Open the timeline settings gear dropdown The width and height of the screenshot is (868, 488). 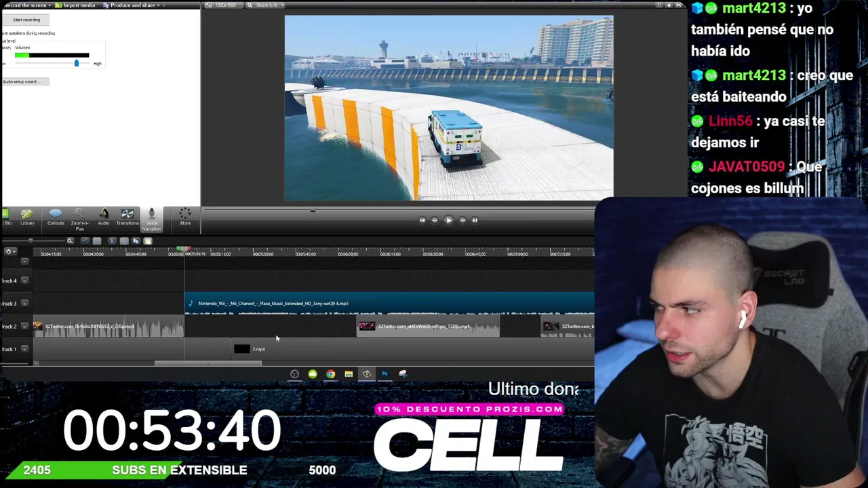point(9,252)
